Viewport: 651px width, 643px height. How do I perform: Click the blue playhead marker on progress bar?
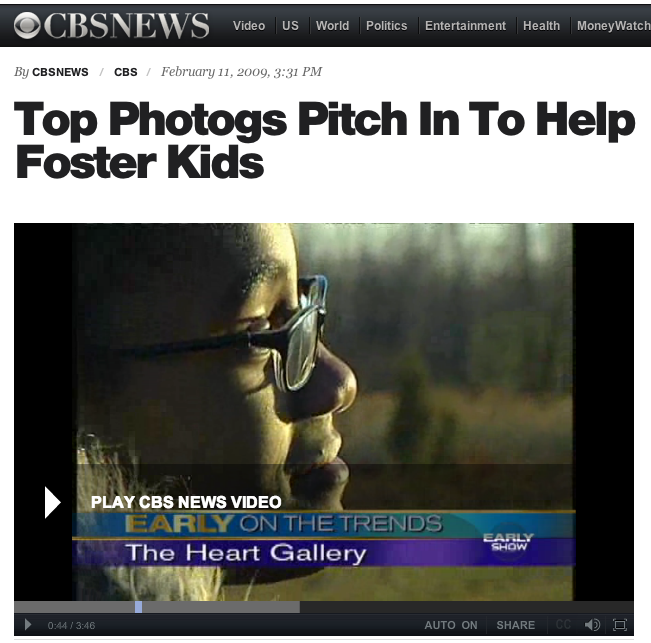pyautogui.click(x=139, y=607)
